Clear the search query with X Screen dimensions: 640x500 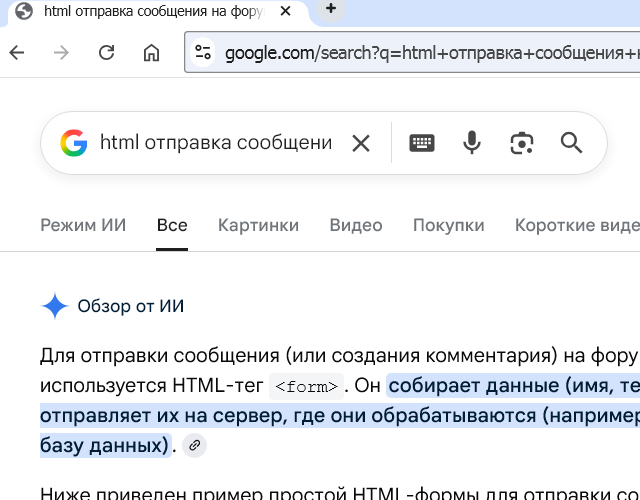361,143
